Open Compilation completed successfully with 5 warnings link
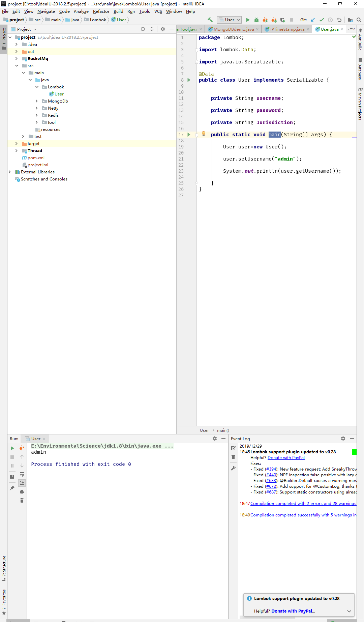 point(303,515)
